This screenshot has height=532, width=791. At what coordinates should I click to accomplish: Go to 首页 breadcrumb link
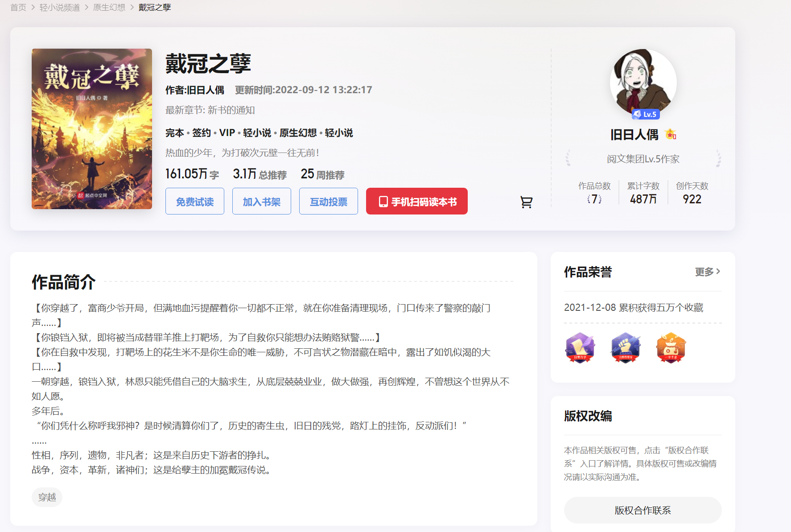click(x=18, y=7)
